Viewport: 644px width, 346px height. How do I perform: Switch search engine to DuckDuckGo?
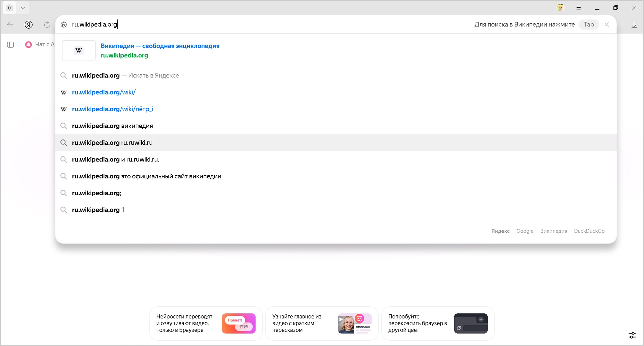[589, 231]
